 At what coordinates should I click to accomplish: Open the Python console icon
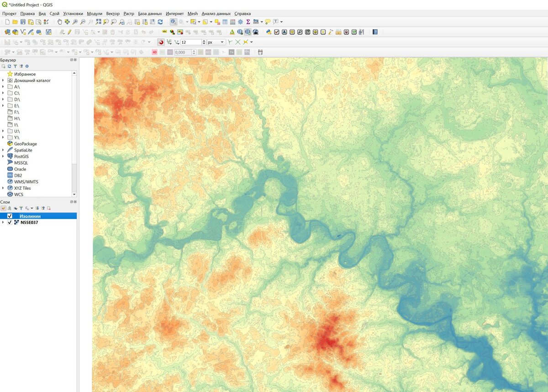[269, 32]
